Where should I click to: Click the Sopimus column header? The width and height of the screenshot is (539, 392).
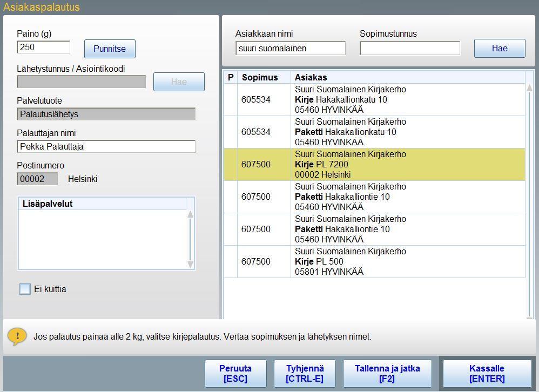tap(264, 77)
